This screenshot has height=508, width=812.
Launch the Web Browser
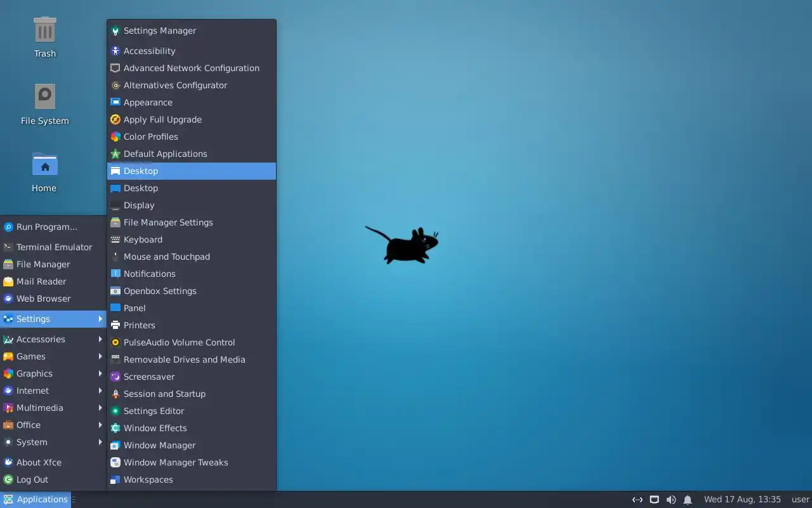[53, 298]
